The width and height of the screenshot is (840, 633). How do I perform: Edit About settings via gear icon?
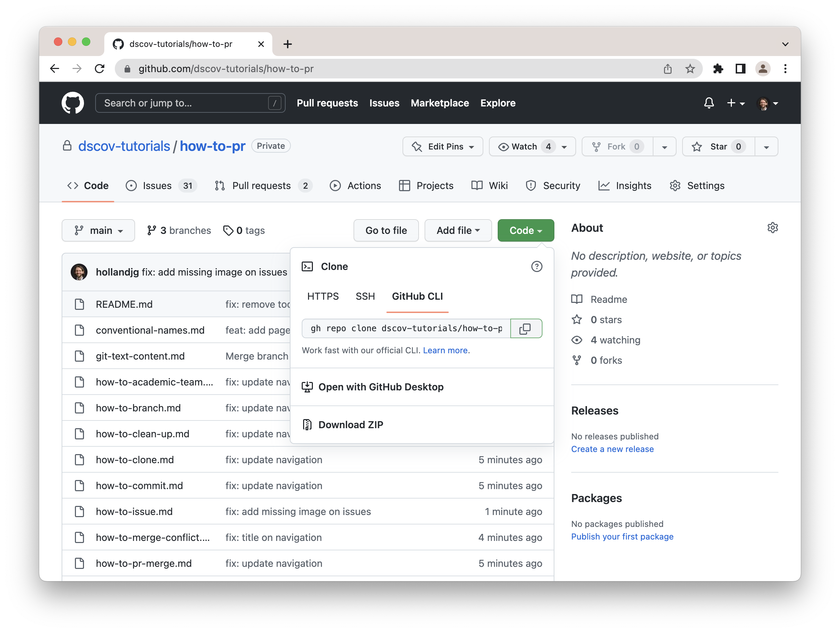772,228
